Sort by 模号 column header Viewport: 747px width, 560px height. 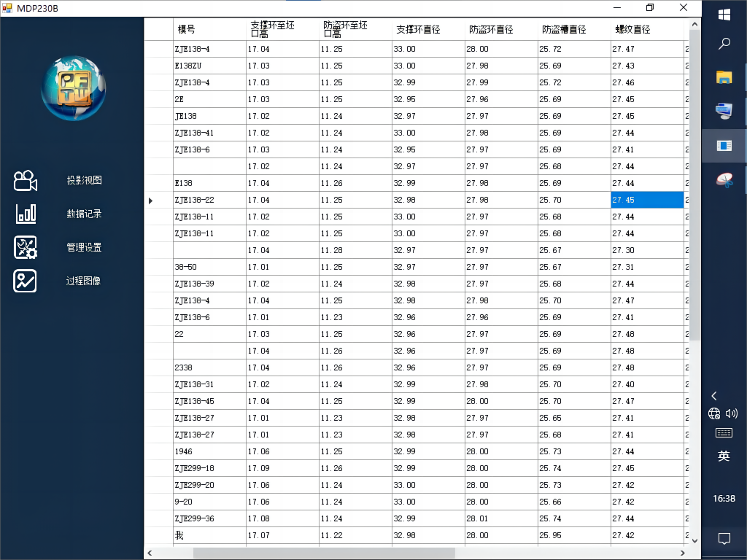click(209, 29)
